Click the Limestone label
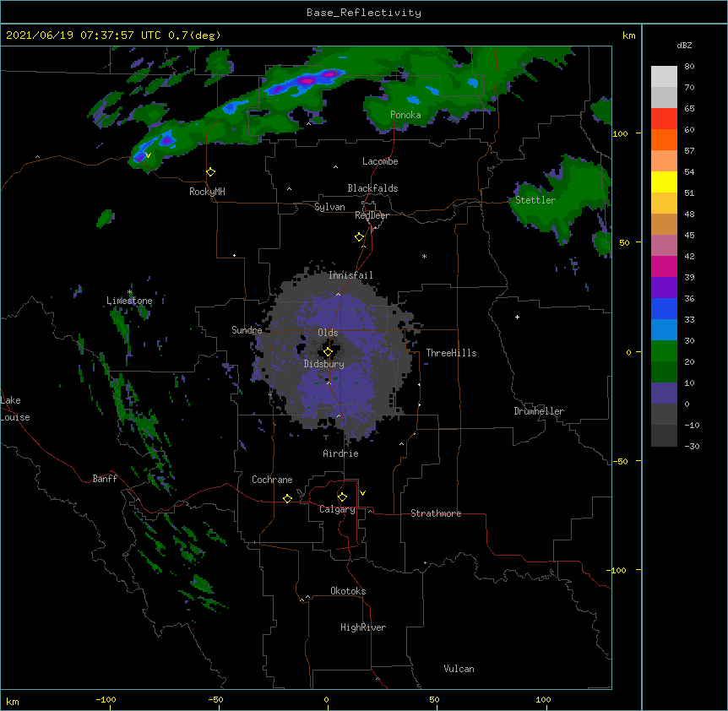The width and height of the screenshot is (728, 711). 129,301
